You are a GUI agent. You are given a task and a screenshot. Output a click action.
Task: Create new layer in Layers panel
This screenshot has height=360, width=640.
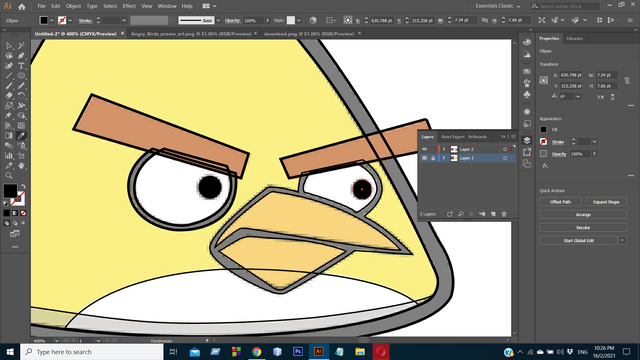493,214
